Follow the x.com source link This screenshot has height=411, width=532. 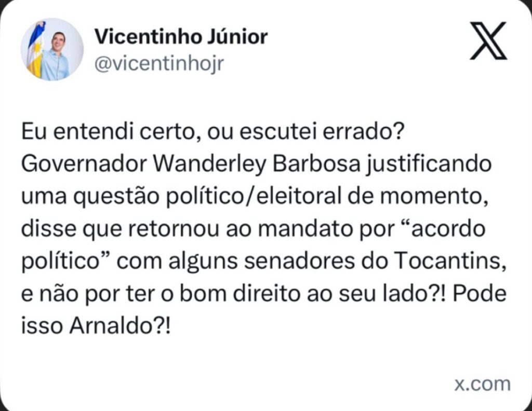(482, 384)
